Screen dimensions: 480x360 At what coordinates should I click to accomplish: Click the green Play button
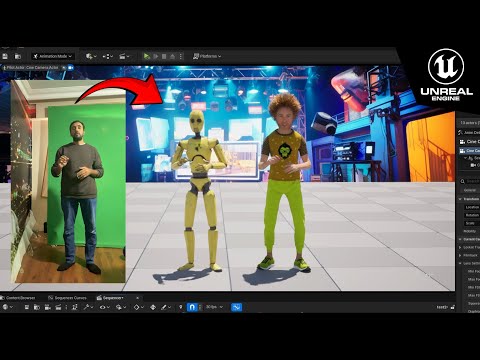click(x=147, y=56)
